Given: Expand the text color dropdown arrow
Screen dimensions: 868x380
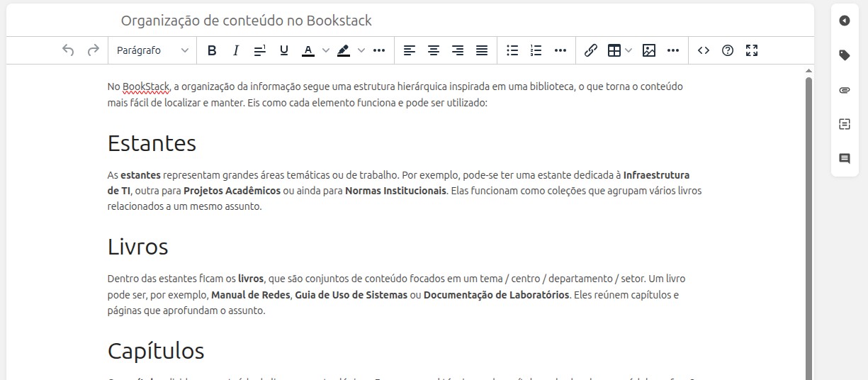Looking at the screenshot, I should (x=326, y=50).
